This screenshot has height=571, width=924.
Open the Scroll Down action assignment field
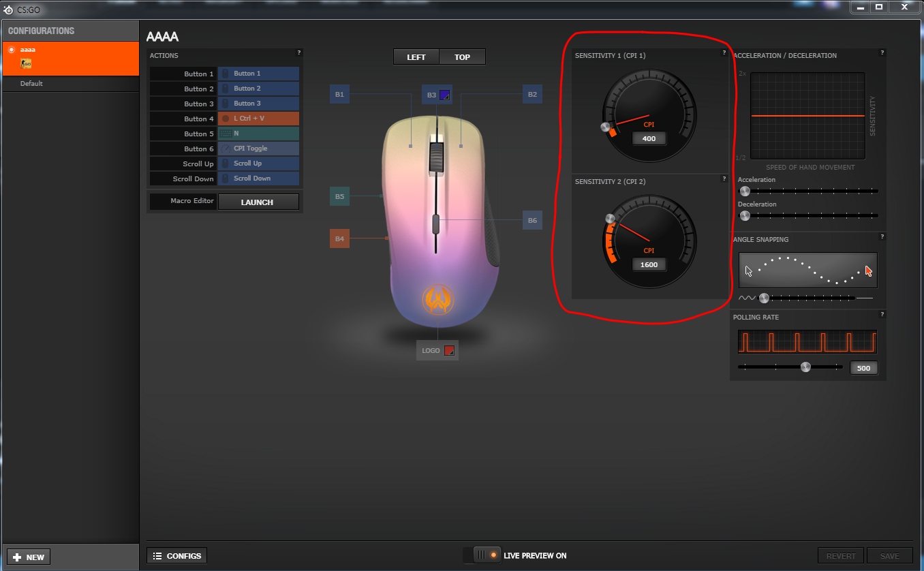pos(258,179)
